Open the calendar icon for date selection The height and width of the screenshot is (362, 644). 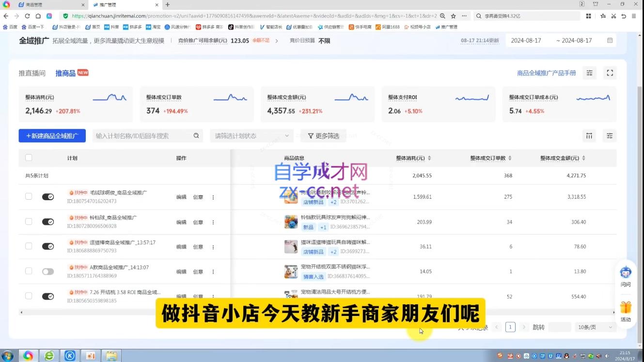click(610, 40)
